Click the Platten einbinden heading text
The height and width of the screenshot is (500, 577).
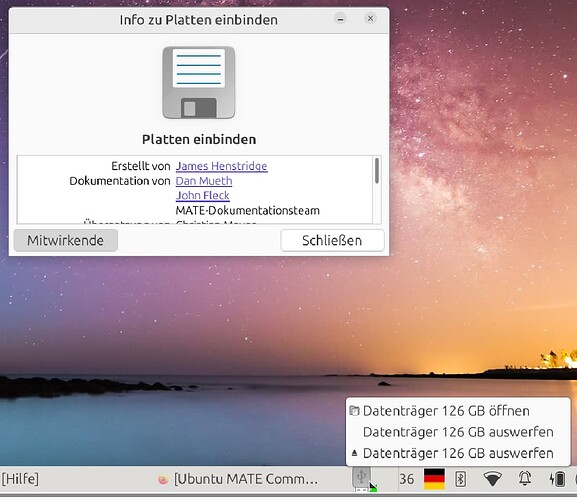coord(199,139)
